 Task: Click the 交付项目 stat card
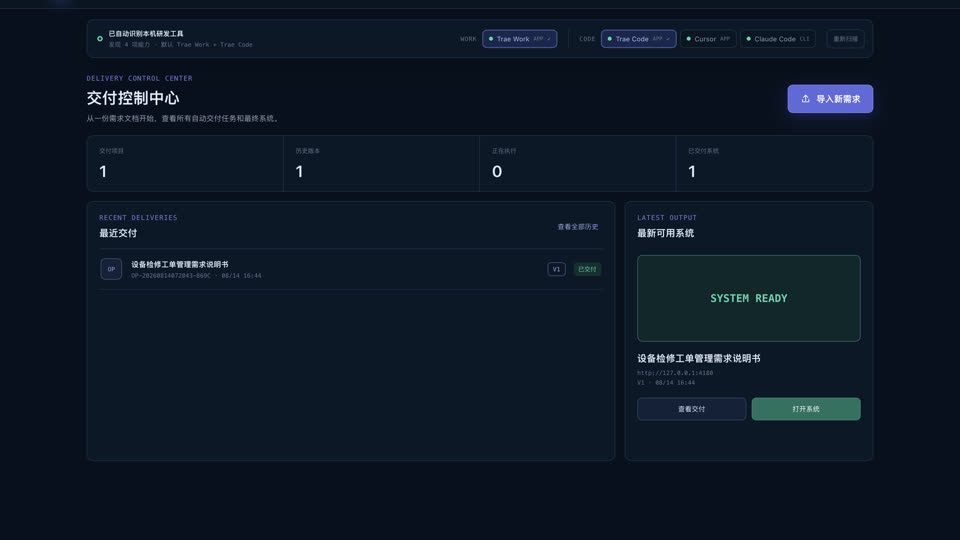point(185,163)
